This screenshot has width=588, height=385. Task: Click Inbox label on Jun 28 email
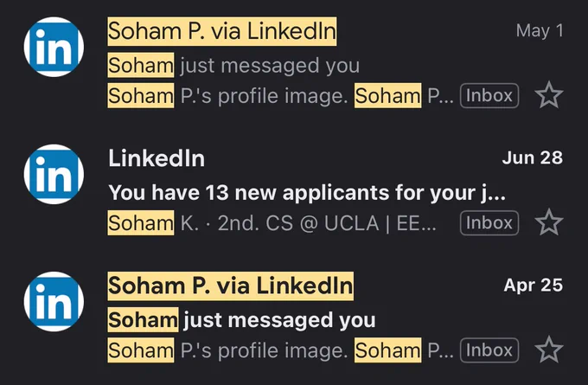[489, 223]
